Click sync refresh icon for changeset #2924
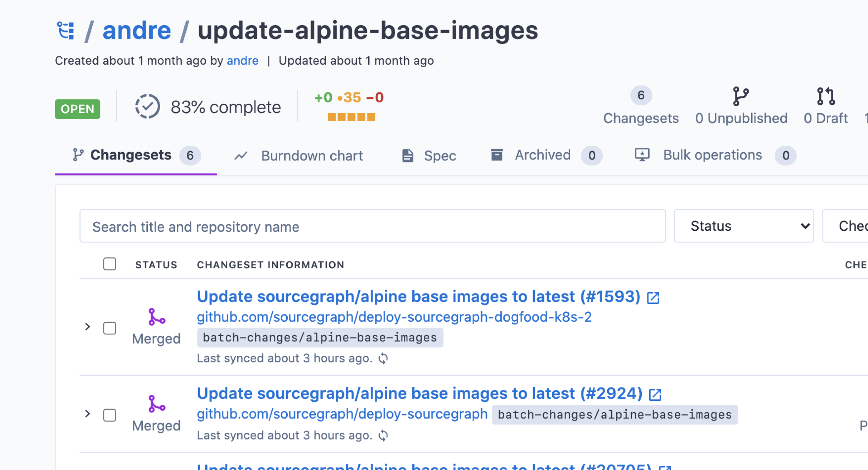868x470 pixels. click(383, 436)
